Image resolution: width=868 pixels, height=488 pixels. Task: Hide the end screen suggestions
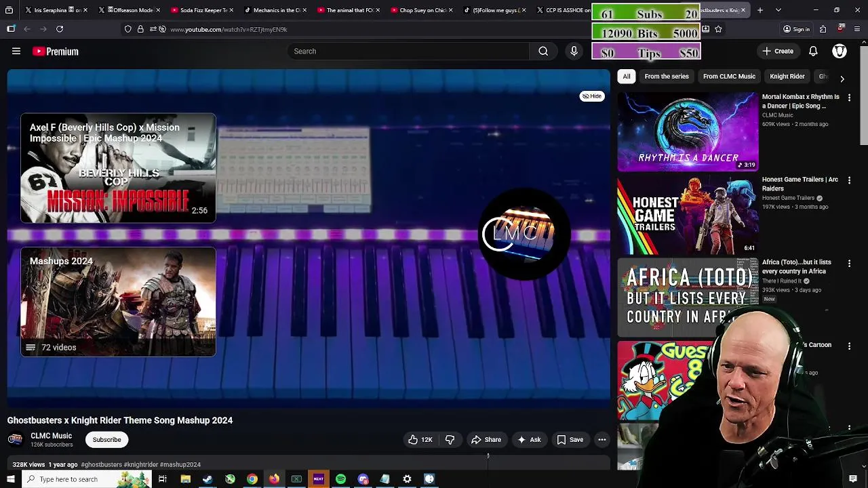pyautogui.click(x=592, y=96)
